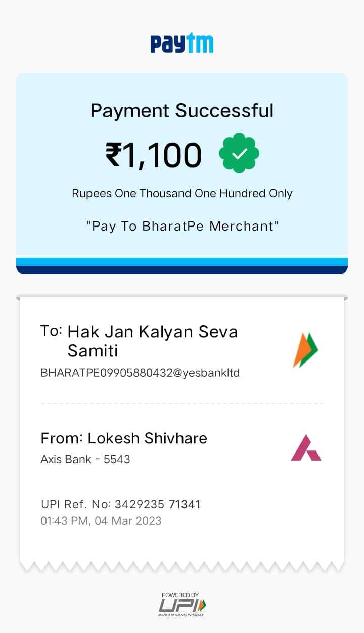This screenshot has height=633, width=364.
Task: Click the "To:" label
Action: pos(51,331)
